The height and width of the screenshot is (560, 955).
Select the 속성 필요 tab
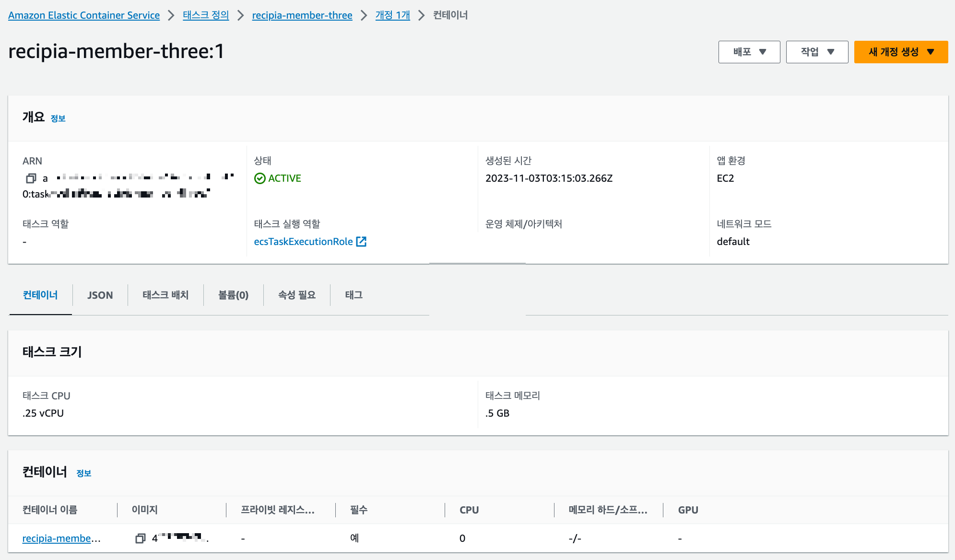pyautogui.click(x=297, y=295)
